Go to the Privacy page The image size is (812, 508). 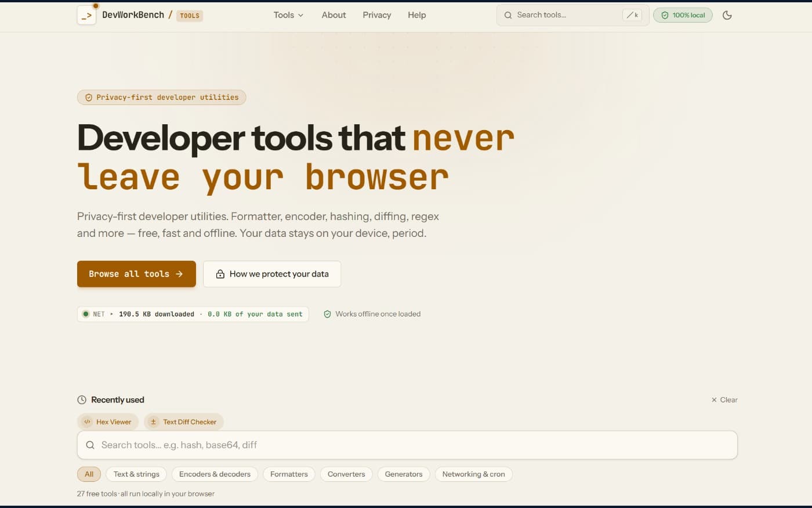[x=377, y=15]
